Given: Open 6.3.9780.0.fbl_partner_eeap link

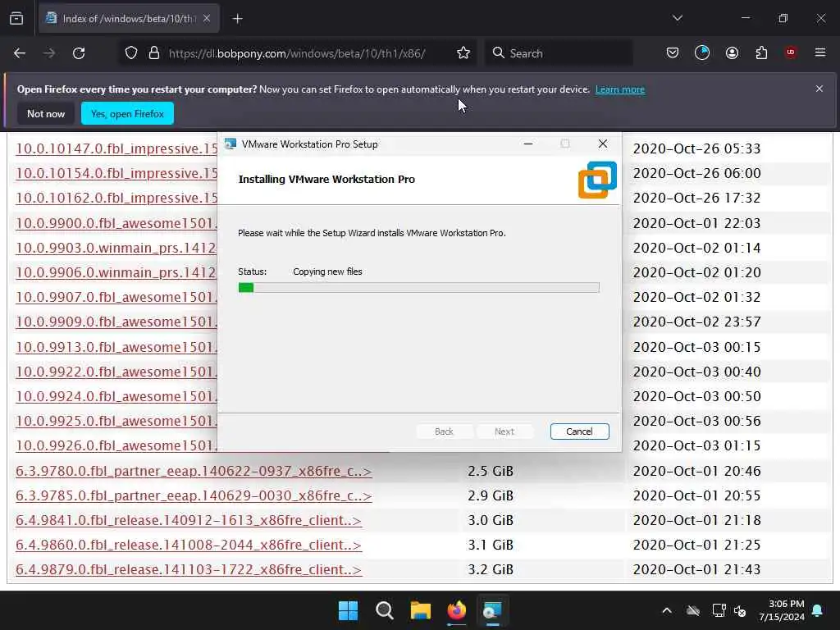Looking at the screenshot, I should point(194,471).
